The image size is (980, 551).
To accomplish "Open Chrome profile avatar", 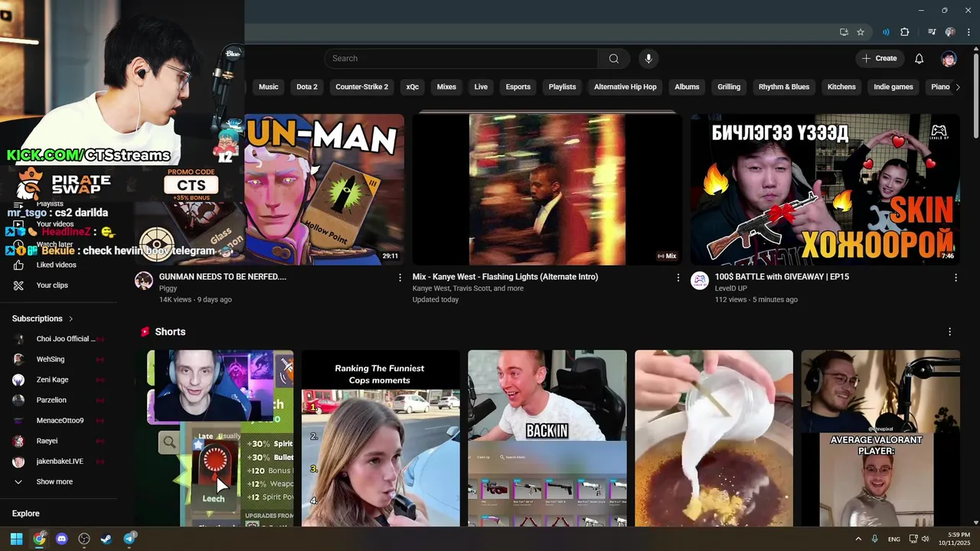I will pos(950,32).
